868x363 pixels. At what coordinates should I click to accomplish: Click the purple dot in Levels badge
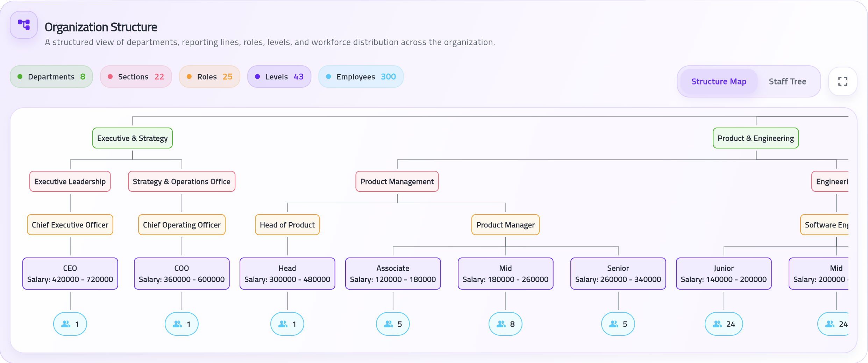pyautogui.click(x=257, y=77)
